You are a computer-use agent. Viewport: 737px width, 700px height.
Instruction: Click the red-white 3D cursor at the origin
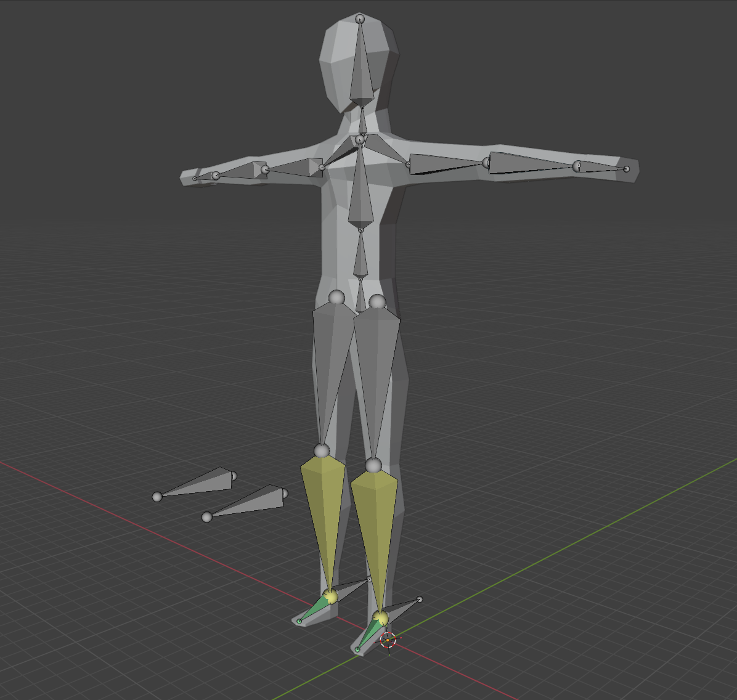pos(388,640)
